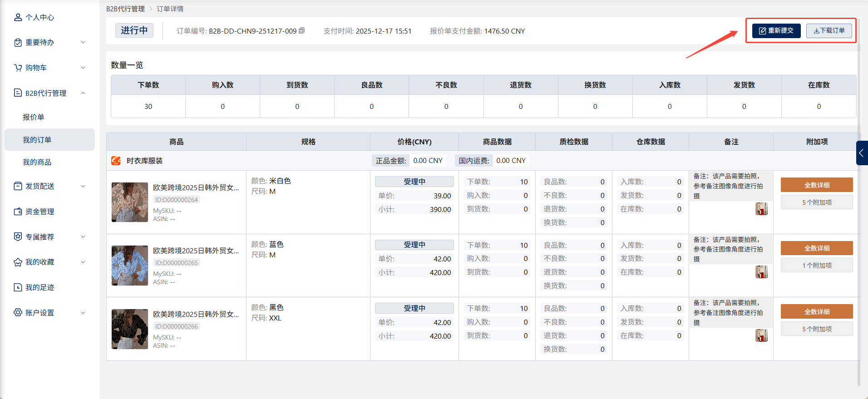Click 全数详细 for the 黑色 XXL item
868x399 pixels.
(817, 311)
